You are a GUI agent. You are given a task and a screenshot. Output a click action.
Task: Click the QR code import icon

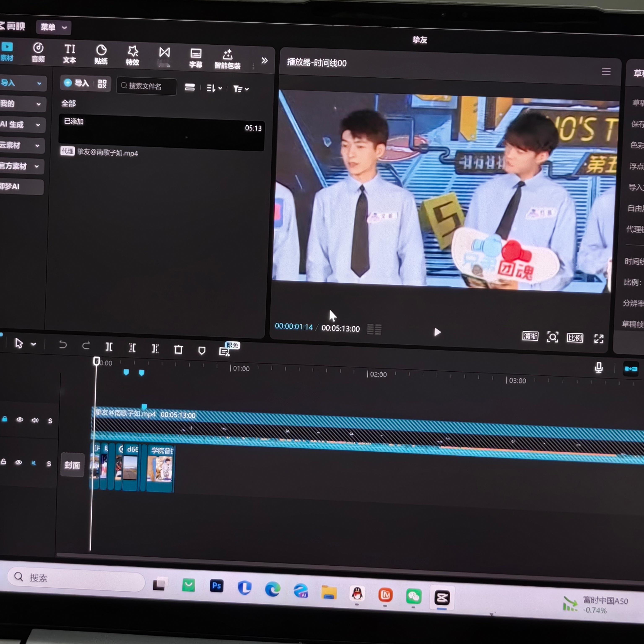(102, 84)
